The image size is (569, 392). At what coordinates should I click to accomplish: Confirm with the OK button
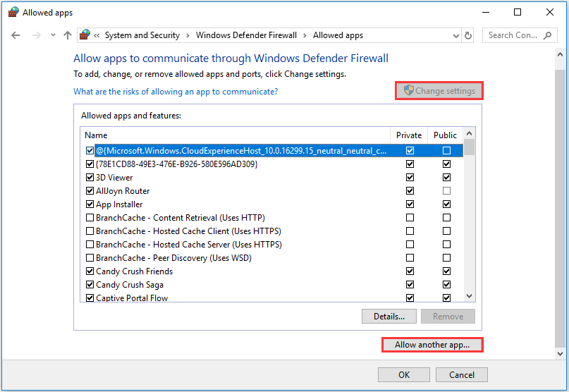[404, 375]
